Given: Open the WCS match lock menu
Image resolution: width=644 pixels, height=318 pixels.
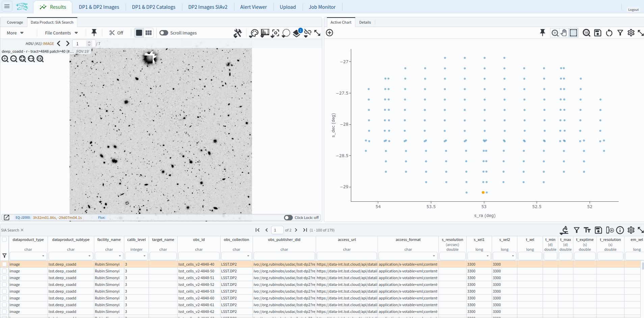Looking at the screenshot, I should [308, 33].
